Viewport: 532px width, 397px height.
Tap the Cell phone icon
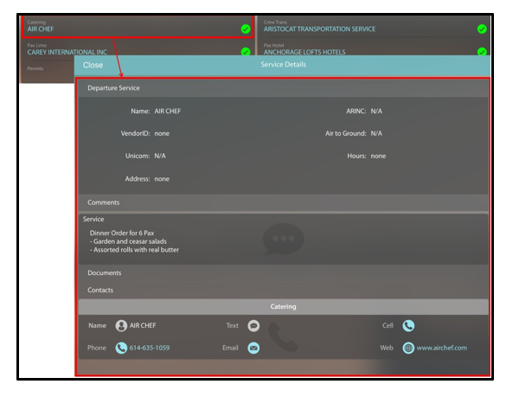click(x=408, y=326)
